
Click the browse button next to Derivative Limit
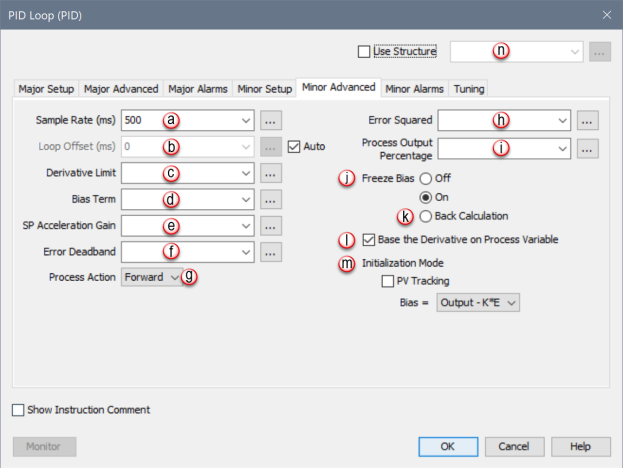[x=271, y=173]
